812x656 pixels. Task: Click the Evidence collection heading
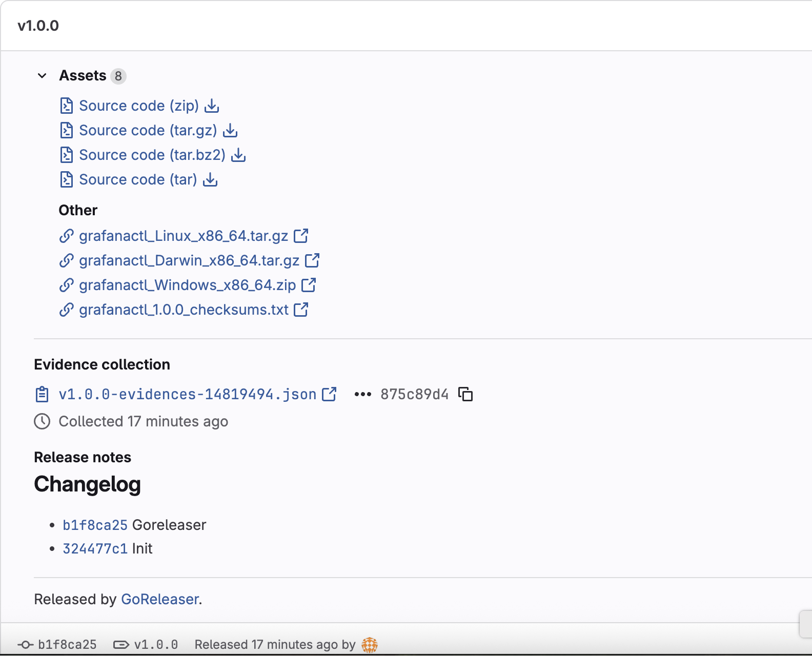click(x=102, y=364)
